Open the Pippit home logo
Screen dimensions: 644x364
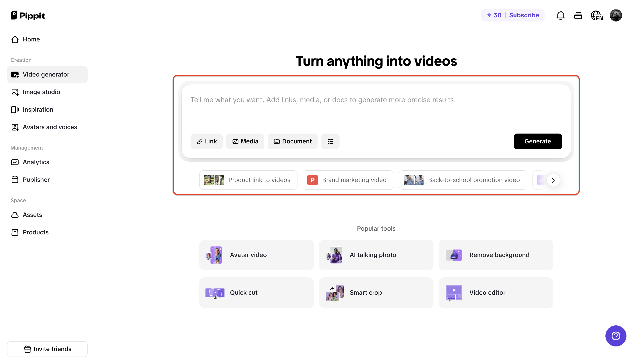tap(28, 15)
